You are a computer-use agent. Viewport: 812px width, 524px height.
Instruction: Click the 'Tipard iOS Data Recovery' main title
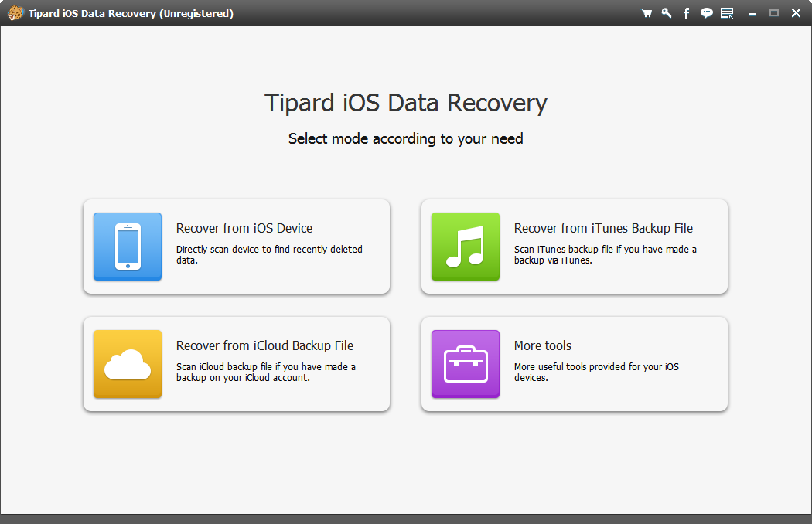pyautogui.click(x=406, y=103)
